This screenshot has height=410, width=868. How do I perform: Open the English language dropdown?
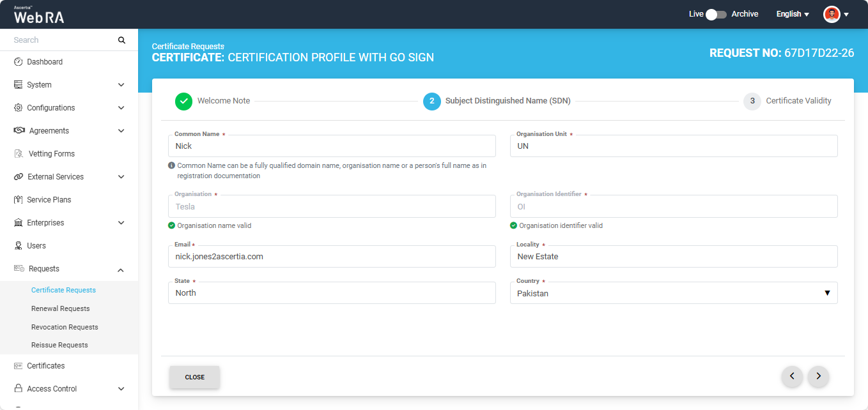pos(793,14)
